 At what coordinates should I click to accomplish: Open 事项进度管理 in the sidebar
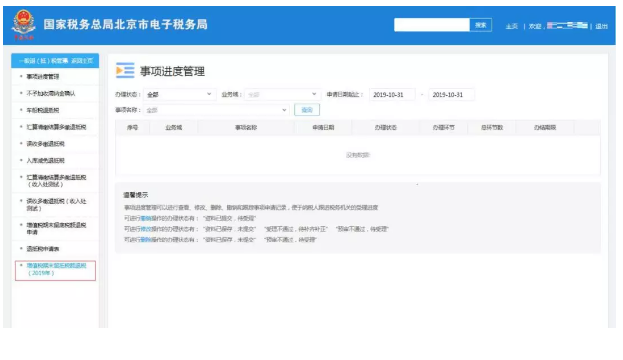43,76
